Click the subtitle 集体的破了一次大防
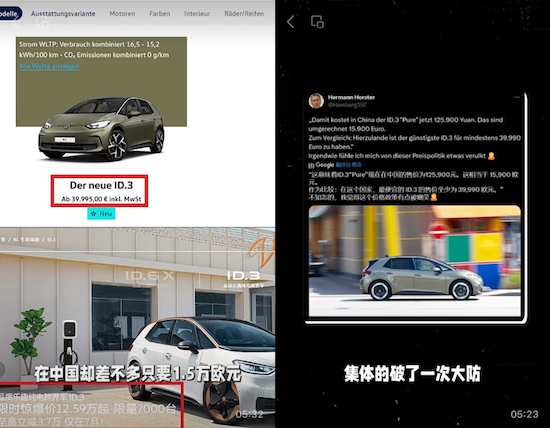 pos(412,374)
